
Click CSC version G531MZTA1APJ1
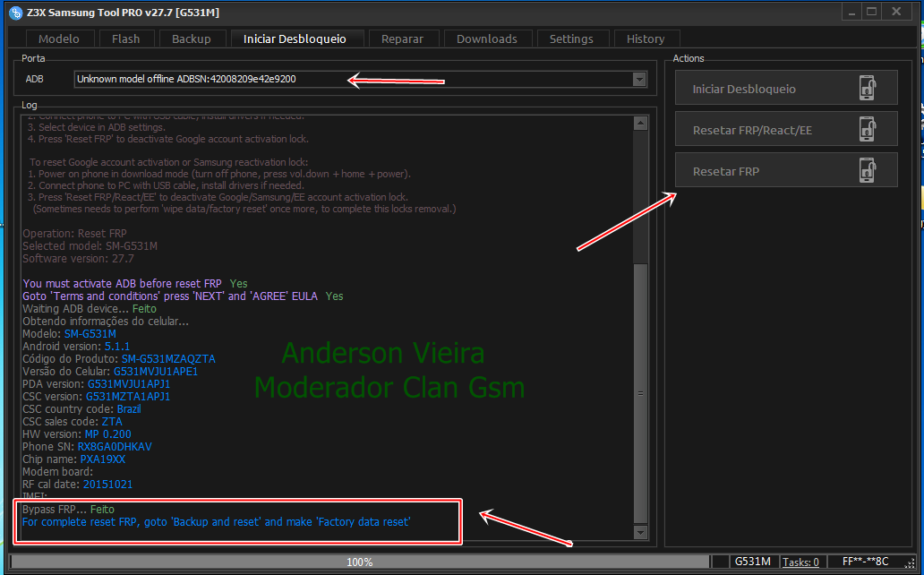[128, 396]
